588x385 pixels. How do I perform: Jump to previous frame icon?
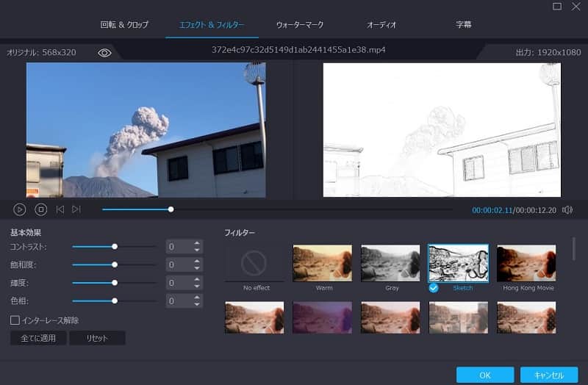click(60, 209)
